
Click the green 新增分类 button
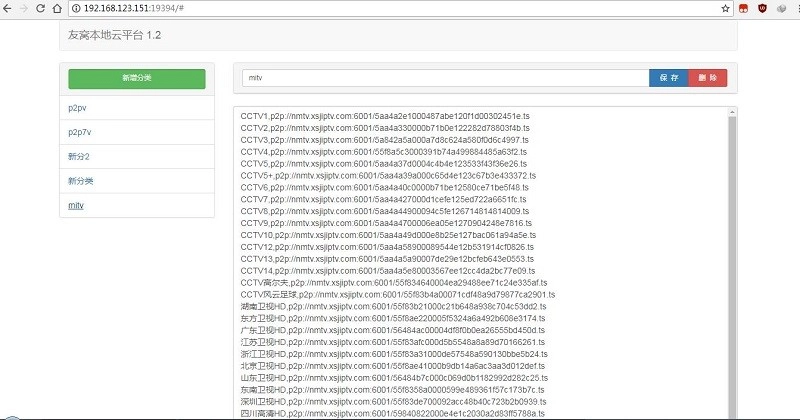(136, 77)
